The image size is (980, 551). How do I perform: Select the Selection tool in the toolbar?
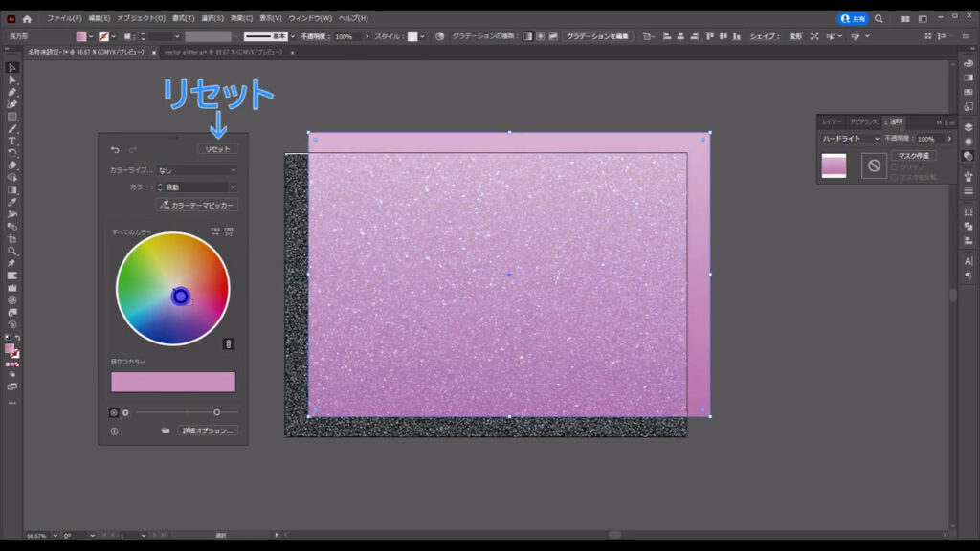(11, 65)
